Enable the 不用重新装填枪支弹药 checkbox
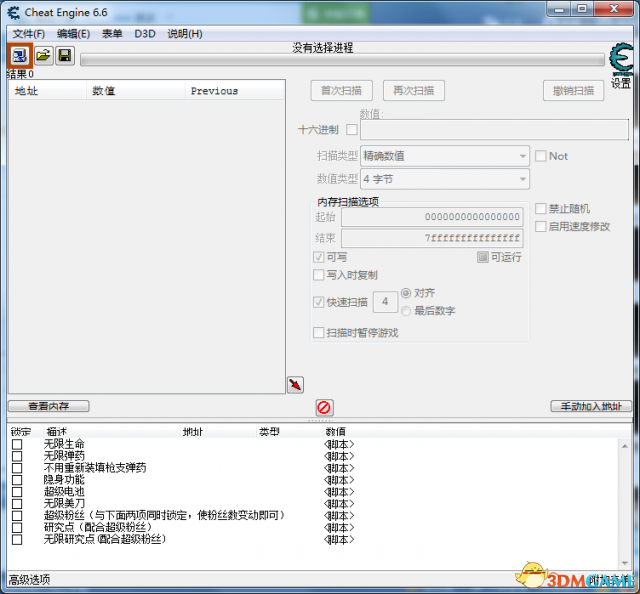The image size is (640, 594). tap(17, 468)
